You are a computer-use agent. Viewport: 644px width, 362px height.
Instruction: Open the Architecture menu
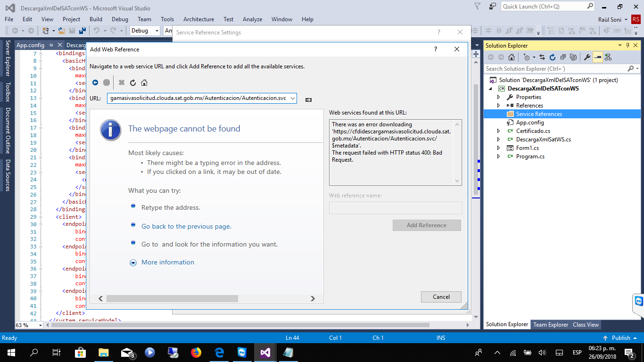[198, 19]
